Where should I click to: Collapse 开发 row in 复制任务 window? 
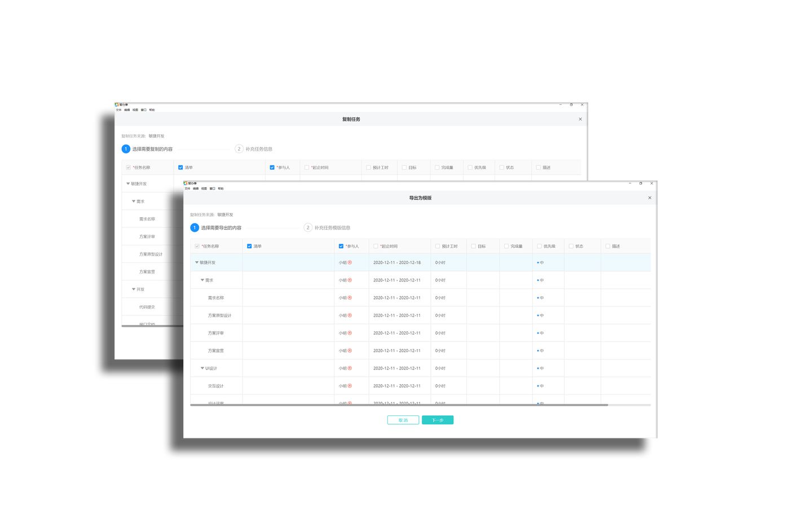(x=134, y=289)
